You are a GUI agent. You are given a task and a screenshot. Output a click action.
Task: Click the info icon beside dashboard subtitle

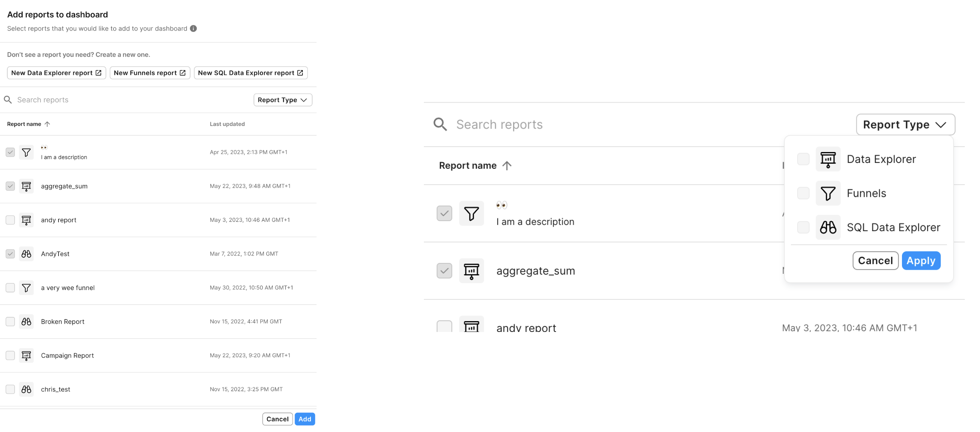click(x=193, y=29)
